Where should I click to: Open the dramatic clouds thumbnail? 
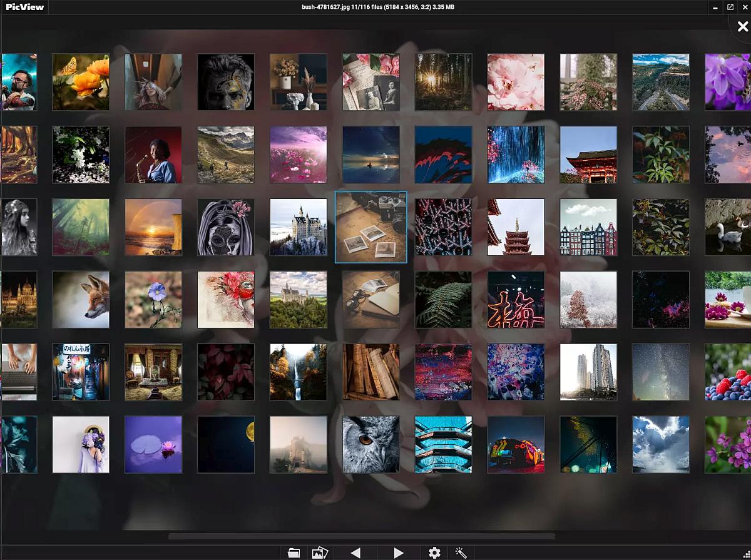[662, 445]
